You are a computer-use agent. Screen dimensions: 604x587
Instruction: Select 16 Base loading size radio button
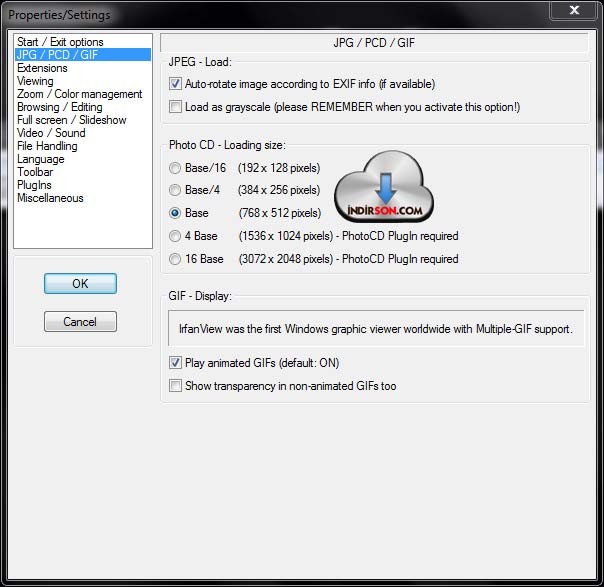coord(175,259)
